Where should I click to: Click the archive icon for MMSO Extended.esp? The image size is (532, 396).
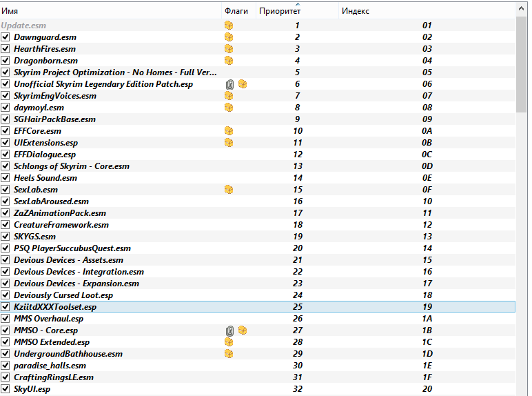pyautogui.click(x=229, y=342)
